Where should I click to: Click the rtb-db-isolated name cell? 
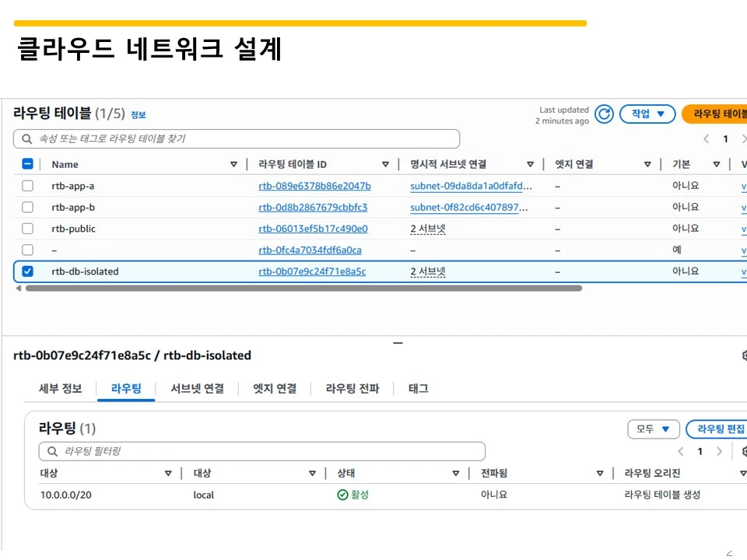[85, 271]
